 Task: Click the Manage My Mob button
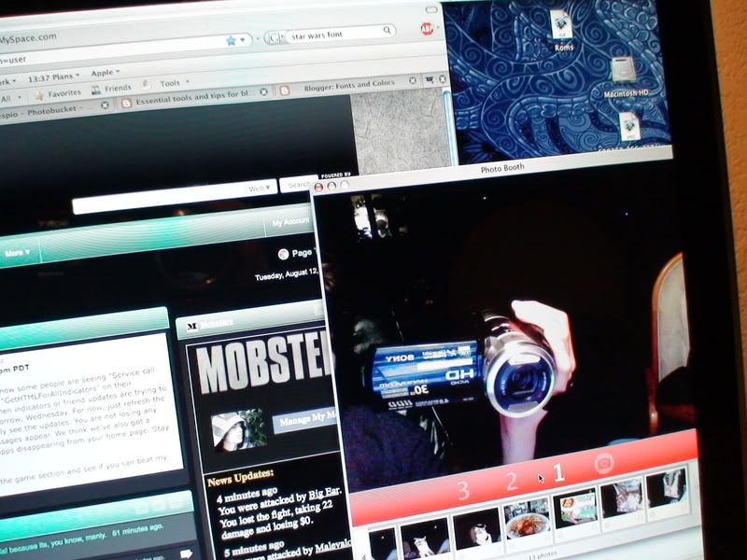click(x=304, y=421)
